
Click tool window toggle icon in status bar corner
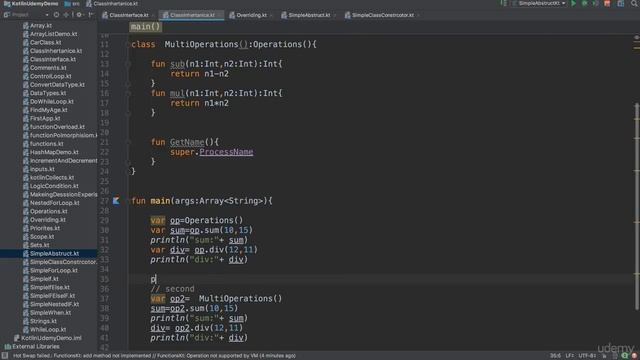click(x=5, y=356)
